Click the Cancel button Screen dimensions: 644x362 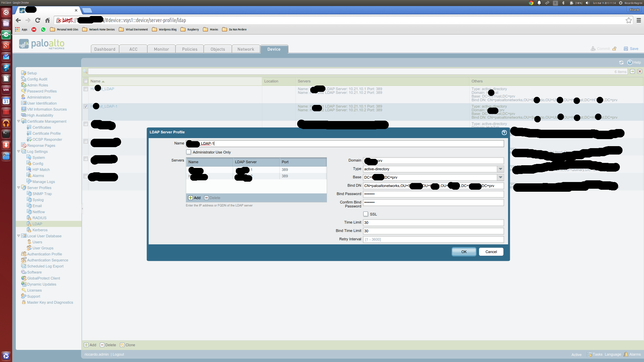point(491,252)
